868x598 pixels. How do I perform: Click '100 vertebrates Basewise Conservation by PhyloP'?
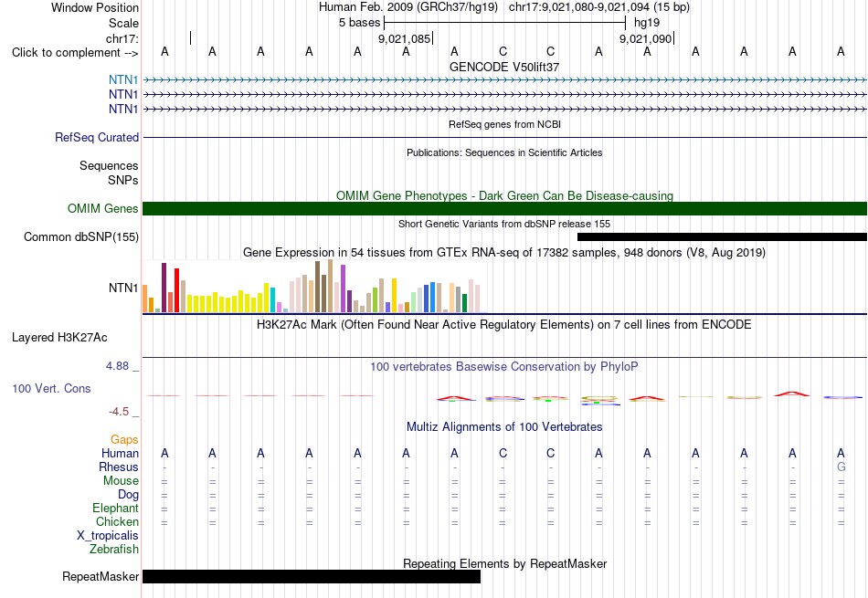tap(504, 367)
